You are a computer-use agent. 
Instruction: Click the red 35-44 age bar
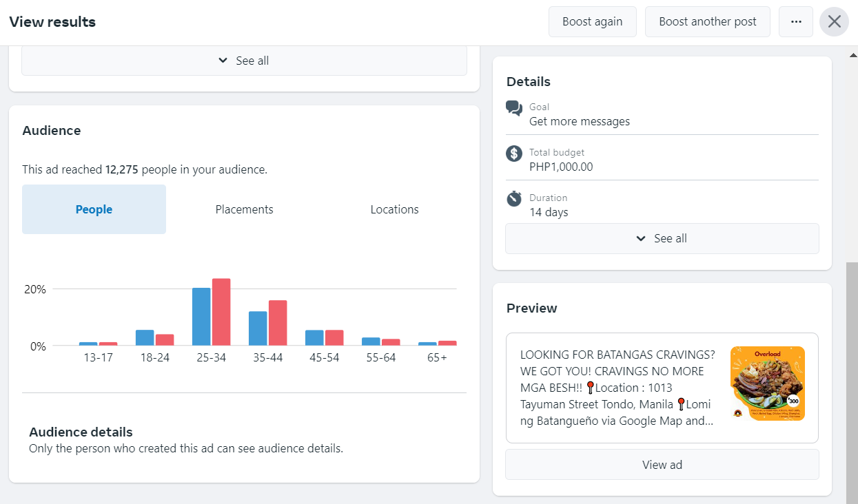(x=278, y=323)
